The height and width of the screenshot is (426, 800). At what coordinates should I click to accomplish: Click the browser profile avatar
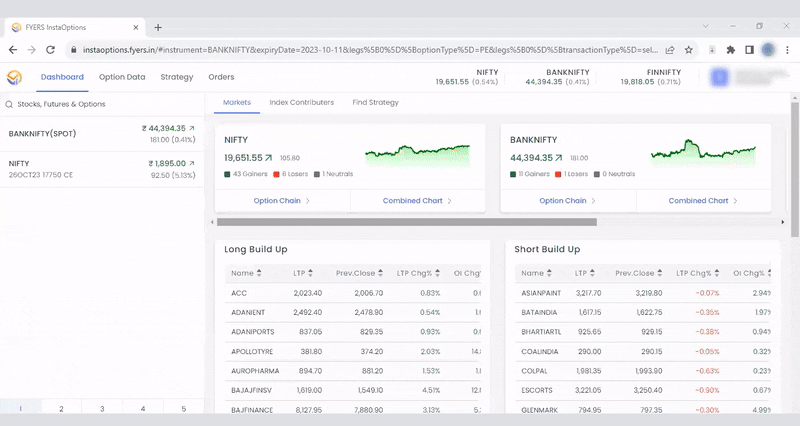(x=768, y=49)
